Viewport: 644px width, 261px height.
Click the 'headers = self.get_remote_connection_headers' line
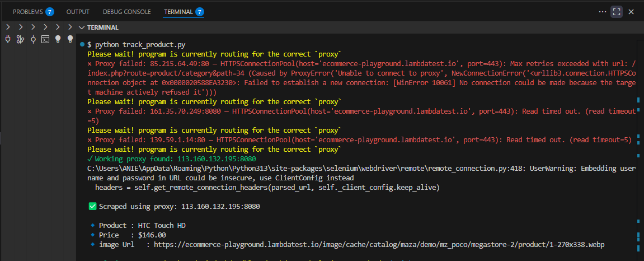tap(267, 188)
